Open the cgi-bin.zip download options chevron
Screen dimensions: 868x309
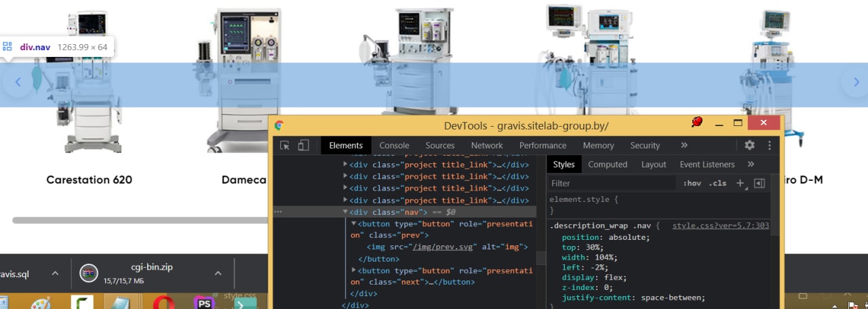click(218, 273)
